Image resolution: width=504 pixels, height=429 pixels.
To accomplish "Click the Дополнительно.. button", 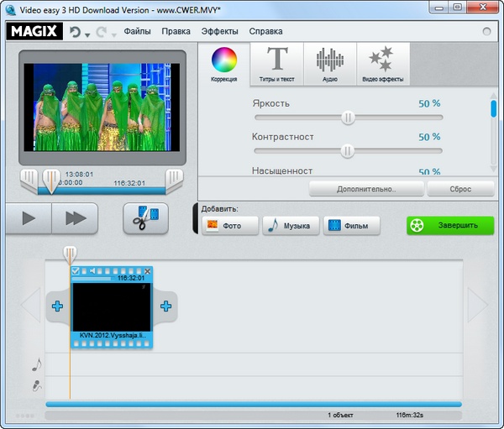I will click(x=366, y=189).
